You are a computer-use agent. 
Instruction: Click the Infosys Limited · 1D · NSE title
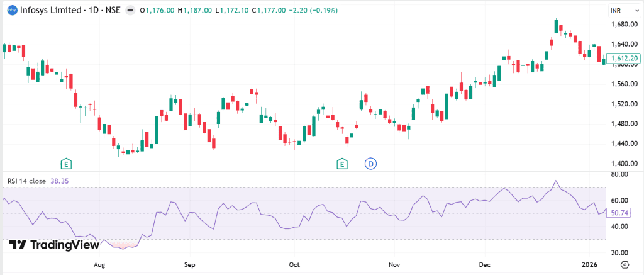[x=70, y=10]
